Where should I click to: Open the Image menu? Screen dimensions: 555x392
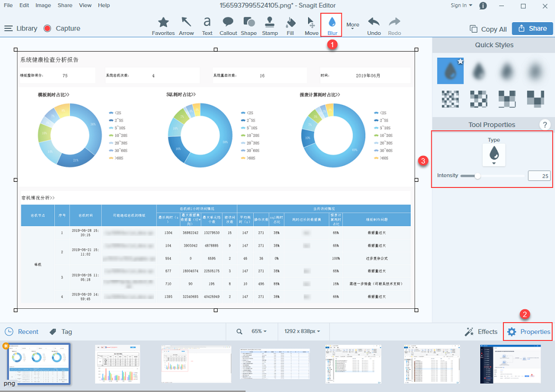(43, 5)
